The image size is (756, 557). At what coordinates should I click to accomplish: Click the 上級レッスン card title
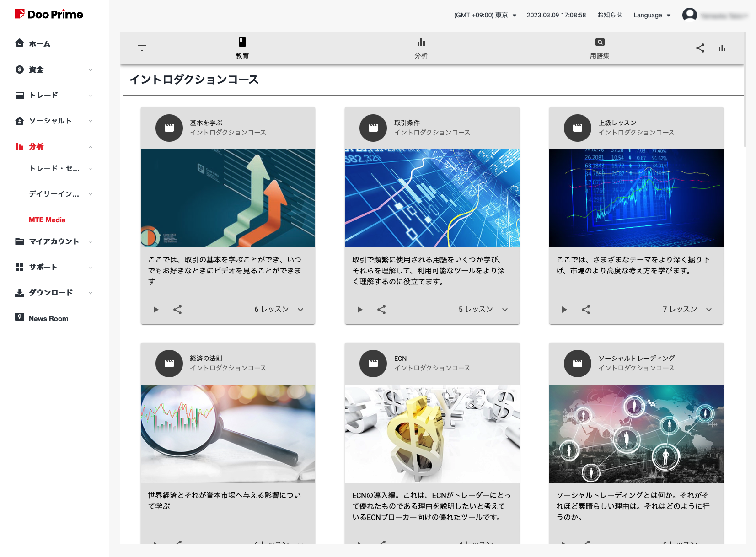pyautogui.click(x=617, y=123)
